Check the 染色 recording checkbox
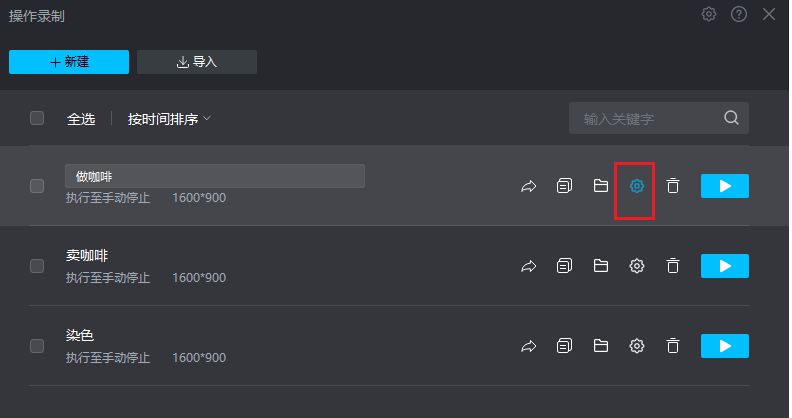The image size is (792, 418). 37,346
